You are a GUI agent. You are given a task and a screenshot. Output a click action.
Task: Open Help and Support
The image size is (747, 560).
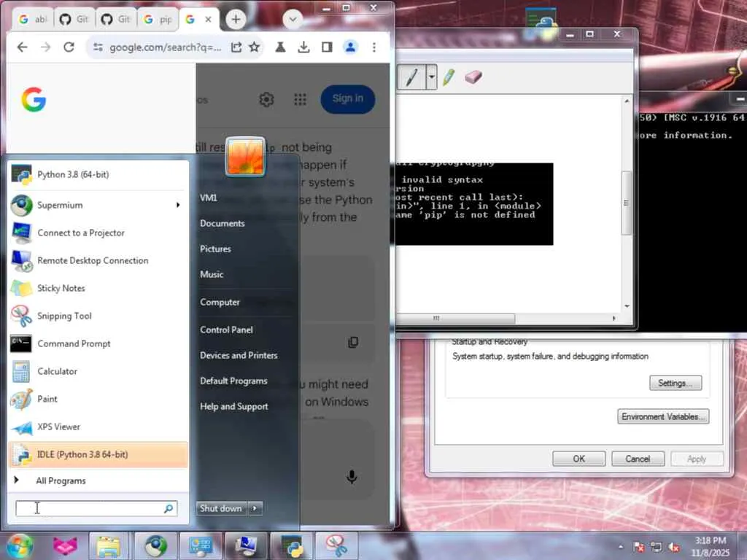(x=234, y=406)
